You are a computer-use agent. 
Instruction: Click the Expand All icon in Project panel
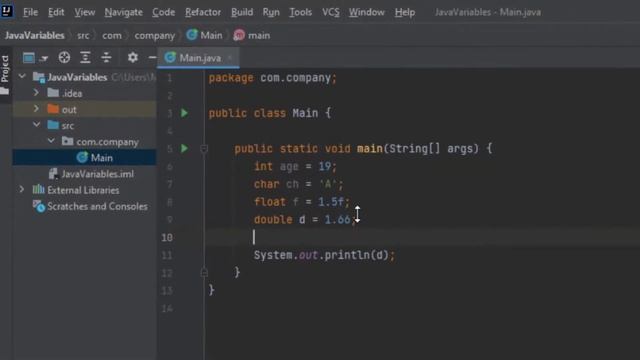(x=85, y=58)
